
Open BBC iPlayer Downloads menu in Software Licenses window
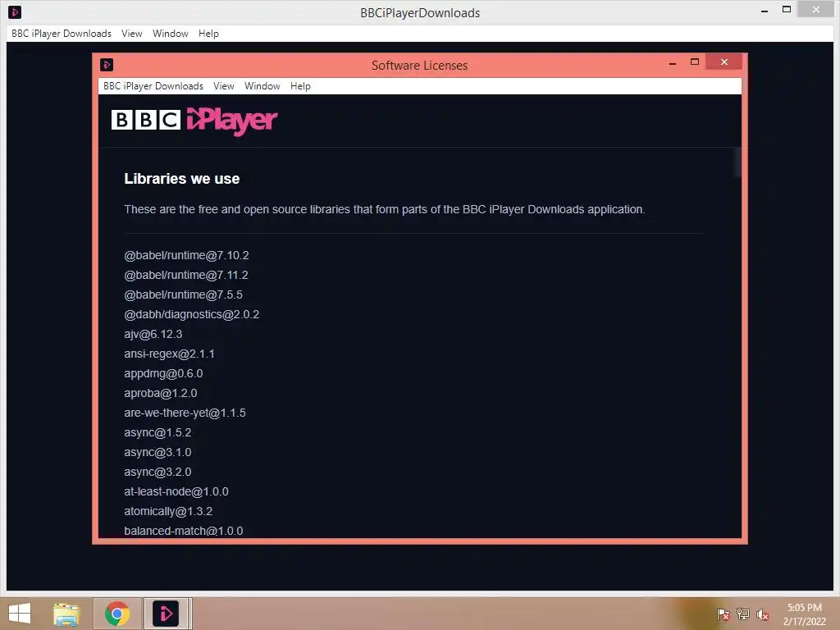[153, 86]
